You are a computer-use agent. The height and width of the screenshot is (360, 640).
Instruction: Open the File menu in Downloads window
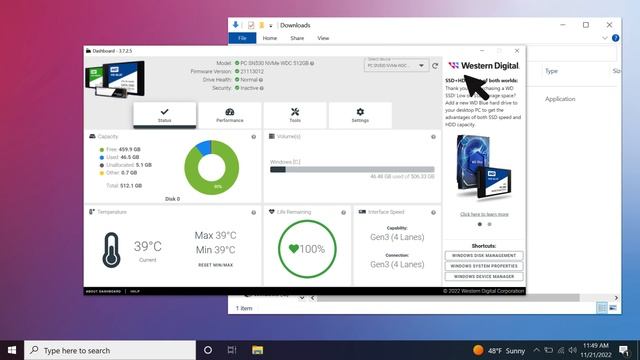[242, 38]
